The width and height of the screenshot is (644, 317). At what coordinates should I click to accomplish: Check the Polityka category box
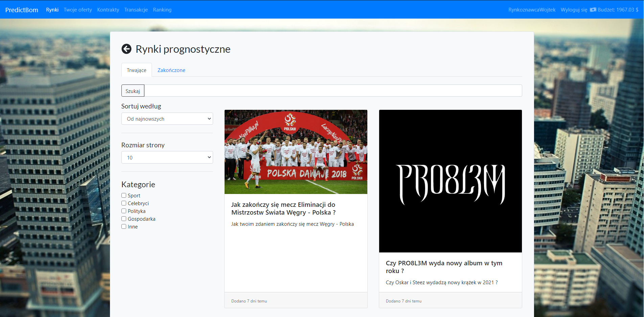(124, 211)
